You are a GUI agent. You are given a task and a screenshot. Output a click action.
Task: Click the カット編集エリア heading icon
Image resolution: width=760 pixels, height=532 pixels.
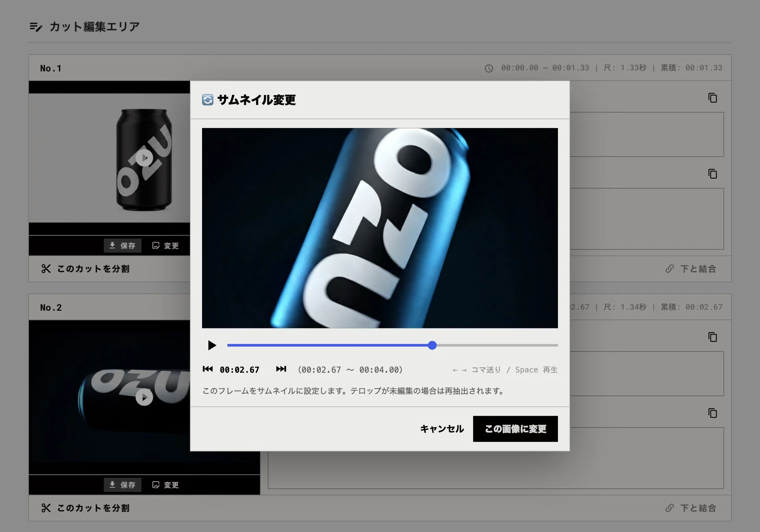[x=36, y=27]
